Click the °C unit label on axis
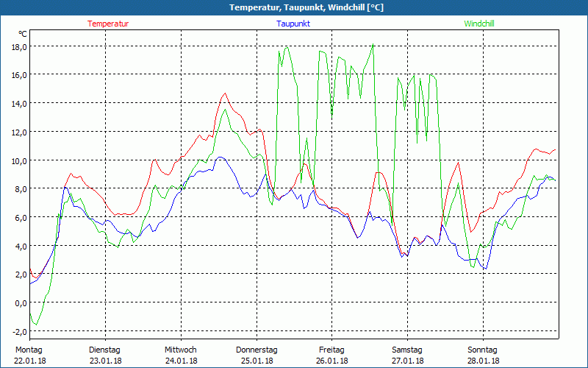 23,34
